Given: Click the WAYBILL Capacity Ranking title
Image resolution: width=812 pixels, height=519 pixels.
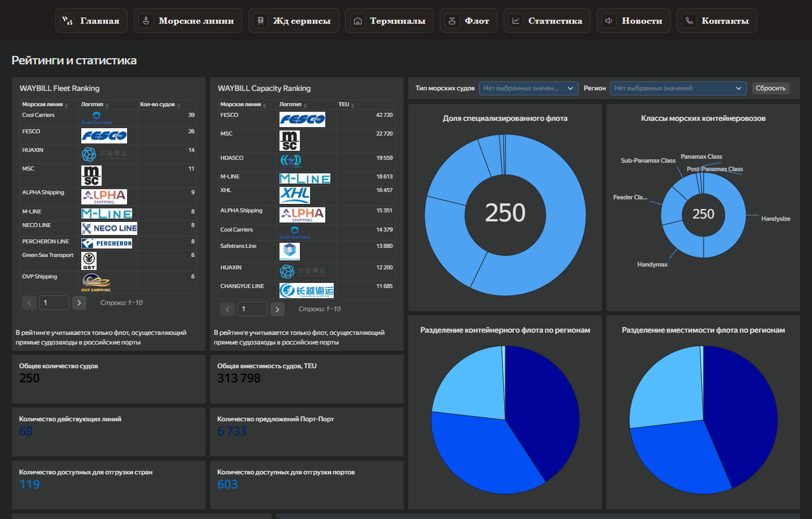Looking at the screenshot, I should 264,88.
